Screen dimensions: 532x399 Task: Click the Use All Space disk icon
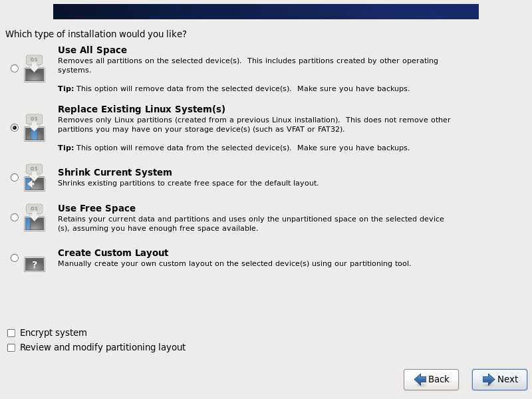[x=34, y=68]
